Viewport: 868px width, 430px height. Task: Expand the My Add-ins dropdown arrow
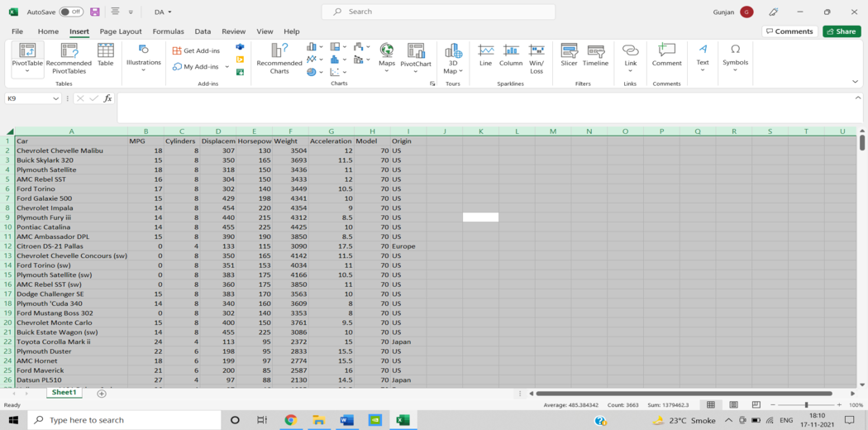coord(227,67)
